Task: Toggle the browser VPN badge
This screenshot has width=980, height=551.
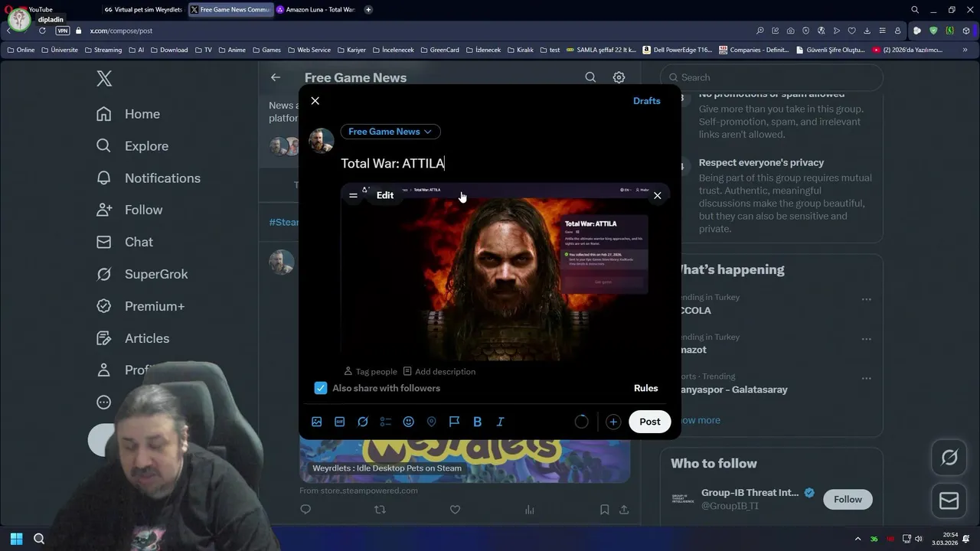Action: click(x=63, y=31)
